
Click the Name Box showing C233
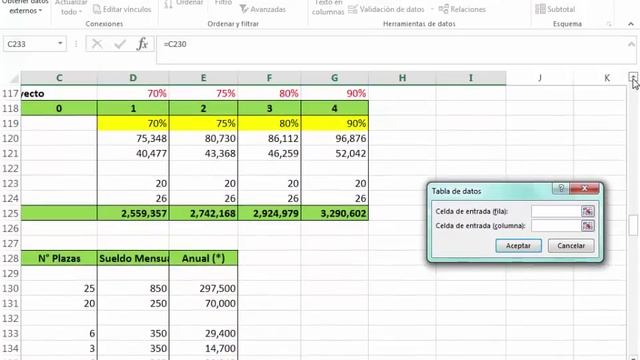(x=29, y=44)
